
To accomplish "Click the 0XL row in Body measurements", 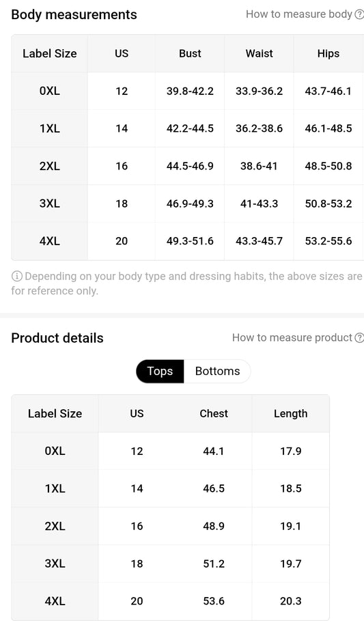I will point(187,91).
